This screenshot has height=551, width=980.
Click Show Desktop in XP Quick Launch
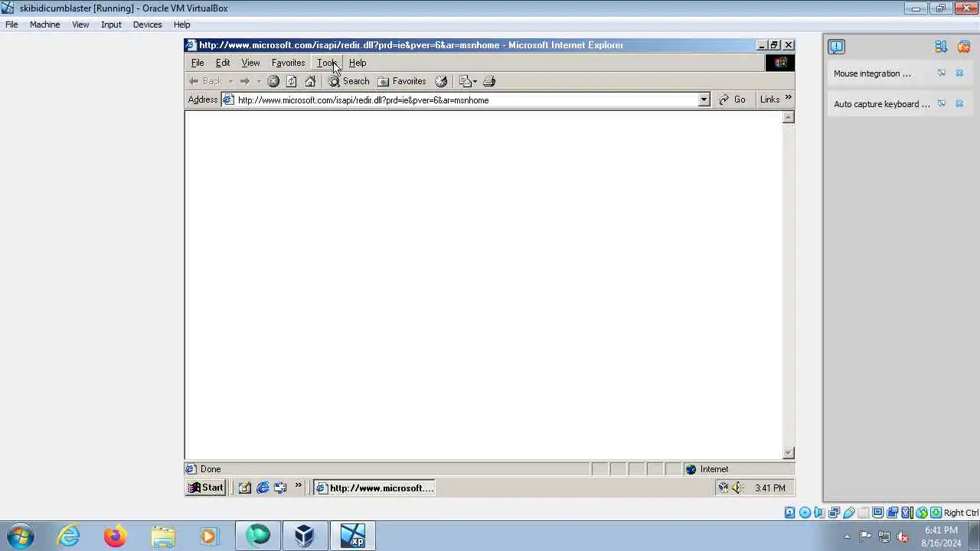point(245,487)
